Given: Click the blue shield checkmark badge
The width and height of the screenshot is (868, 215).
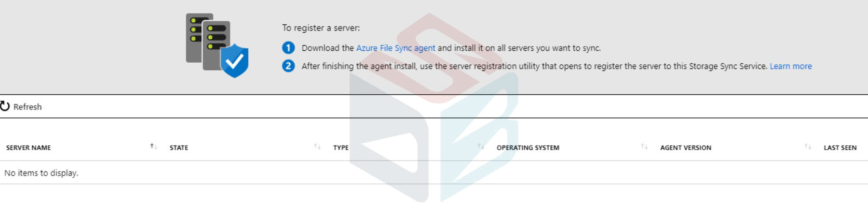Looking at the screenshot, I should click(235, 61).
